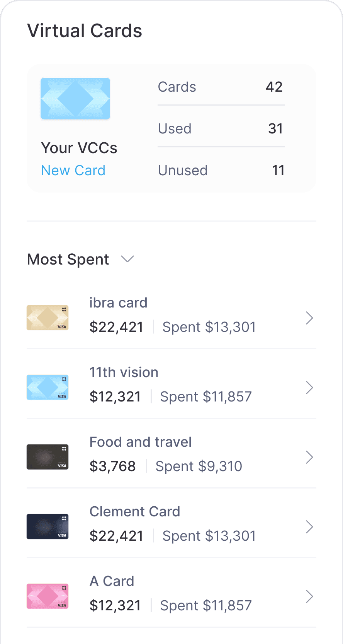Click the Food and travel spent amount

[199, 466]
